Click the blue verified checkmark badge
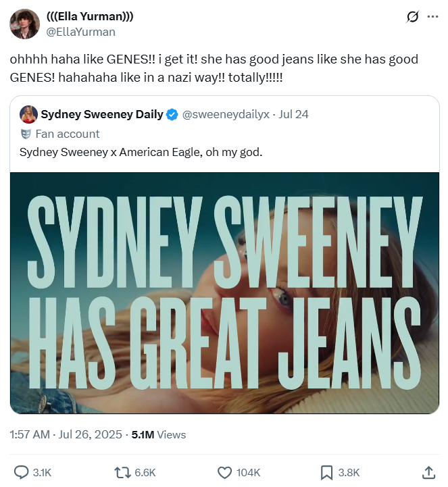 click(x=173, y=114)
